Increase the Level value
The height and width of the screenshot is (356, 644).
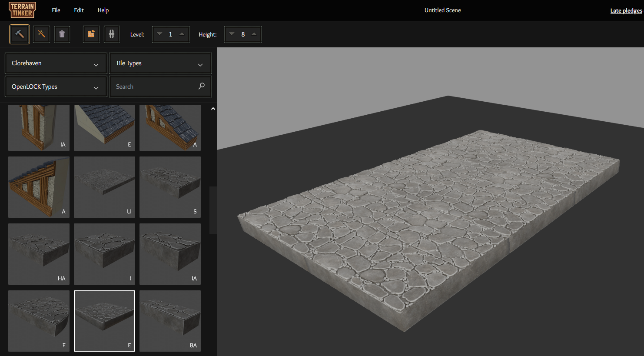[x=182, y=34]
